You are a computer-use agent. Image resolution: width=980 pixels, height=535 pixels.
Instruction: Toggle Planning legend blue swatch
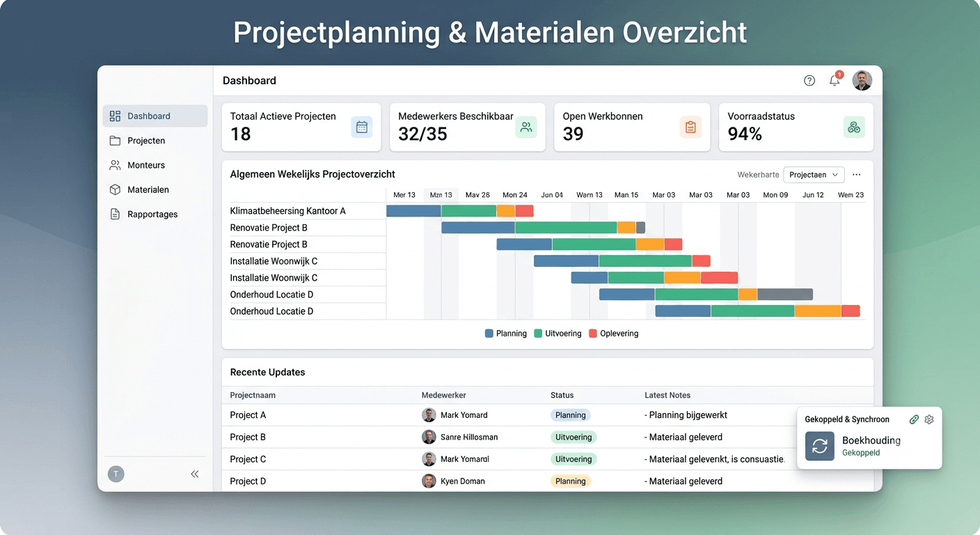click(x=489, y=334)
